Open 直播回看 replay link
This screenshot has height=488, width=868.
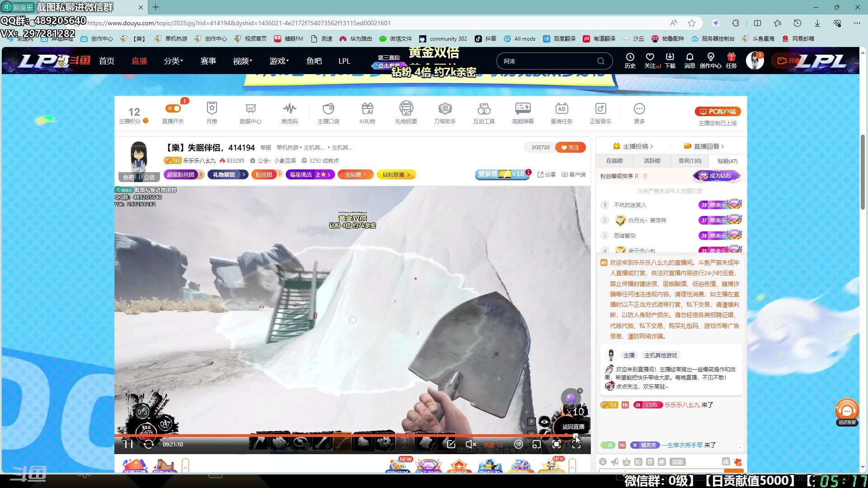(x=704, y=146)
